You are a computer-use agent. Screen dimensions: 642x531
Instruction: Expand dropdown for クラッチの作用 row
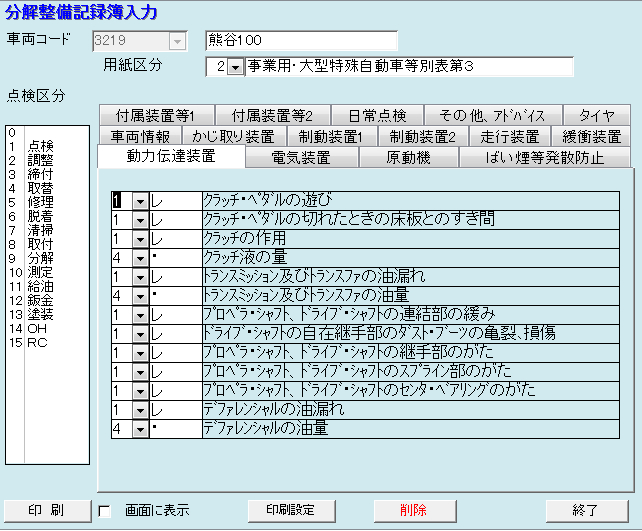[x=140, y=239]
